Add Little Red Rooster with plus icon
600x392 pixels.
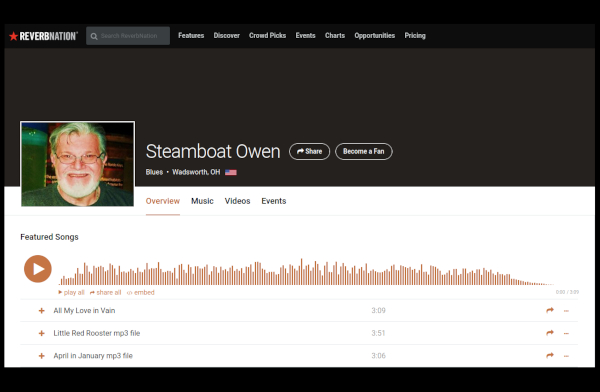[x=42, y=333]
